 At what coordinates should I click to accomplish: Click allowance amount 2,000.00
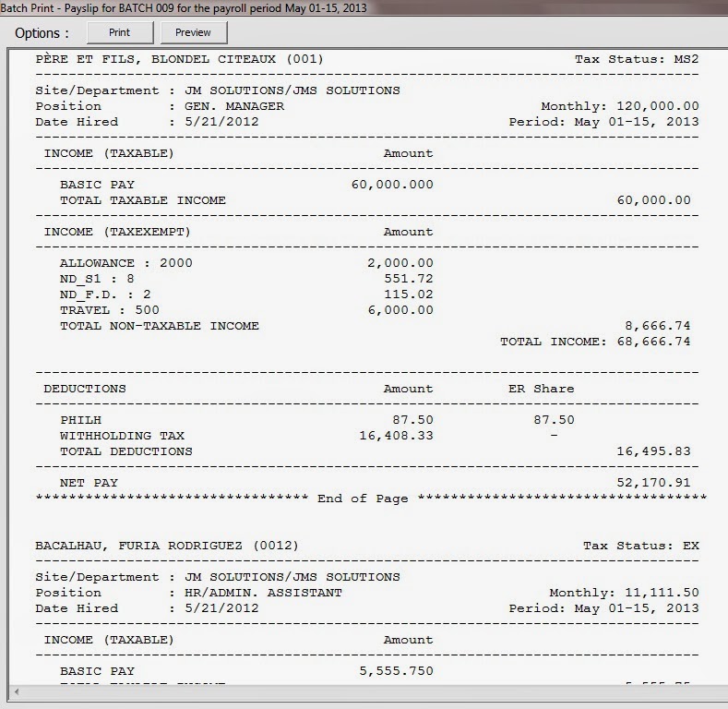pos(400,263)
